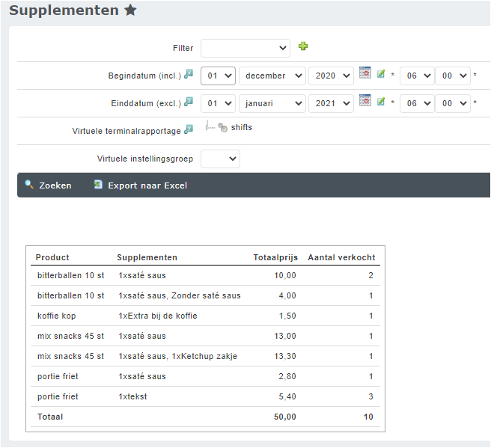The height and width of the screenshot is (448, 491).
Task: Mark Supplementen page as favorite star
Action: tap(130, 10)
